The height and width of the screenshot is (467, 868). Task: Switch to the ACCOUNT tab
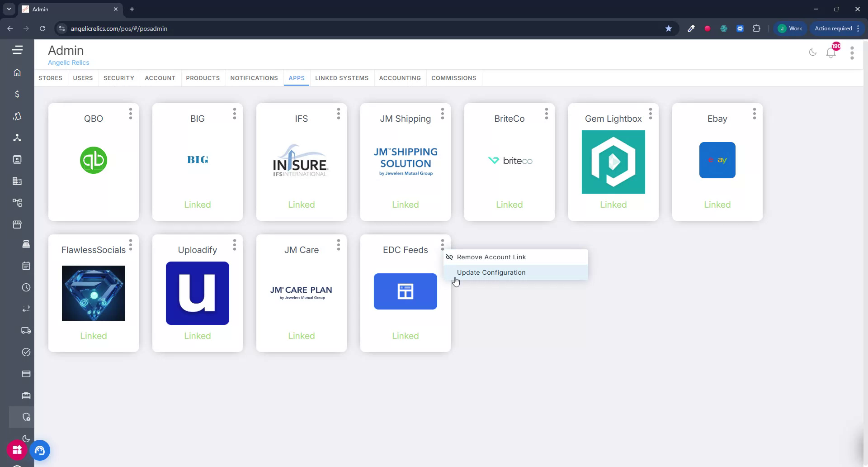click(160, 78)
